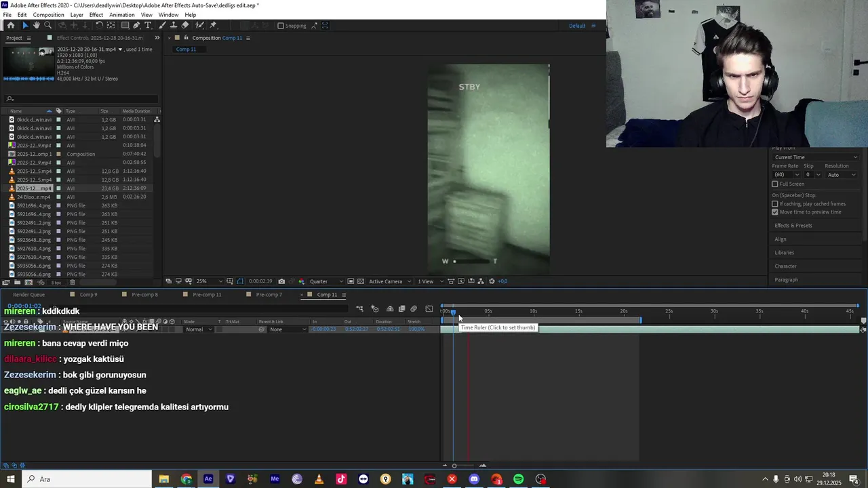Select the Selection (arrow) tool
Image resolution: width=868 pixels, height=488 pixels.
(26, 26)
